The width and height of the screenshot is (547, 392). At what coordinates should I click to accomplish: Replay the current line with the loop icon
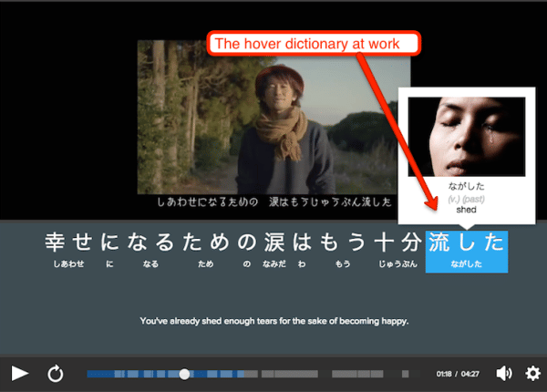click(x=56, y=374)
